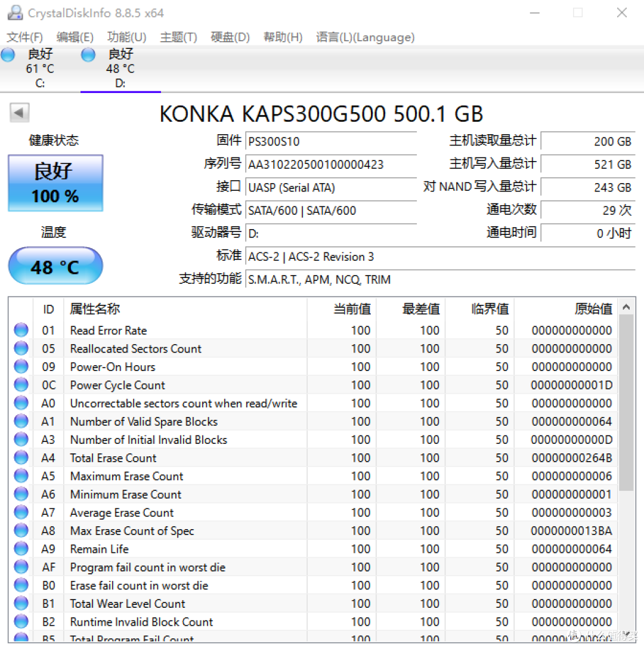Click the 属性名称 column header

coord(185,309)
